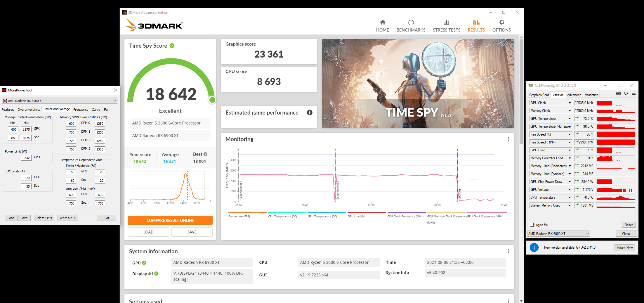Click the SAVE button in 3DMark

(x=192, y=232)
